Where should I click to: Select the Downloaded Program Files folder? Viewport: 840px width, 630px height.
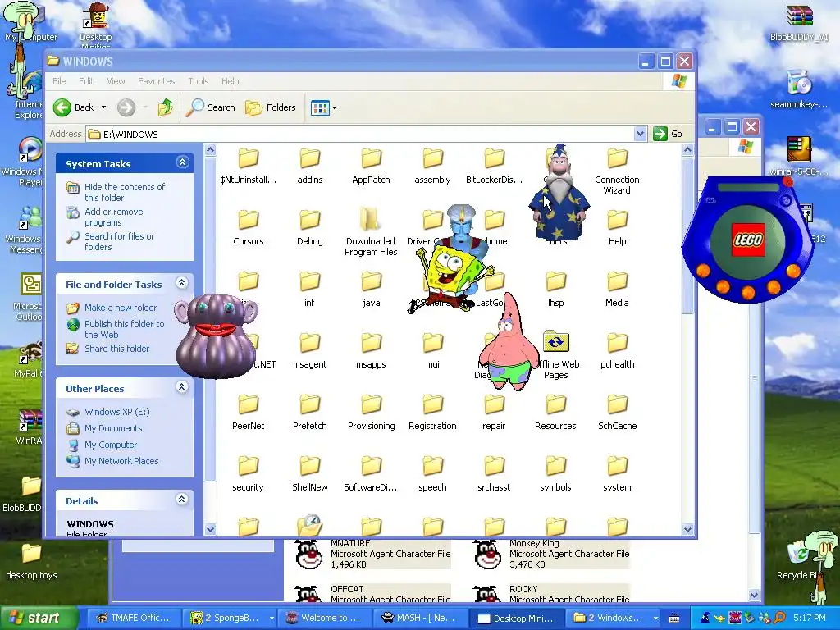(x=371, y=233)
